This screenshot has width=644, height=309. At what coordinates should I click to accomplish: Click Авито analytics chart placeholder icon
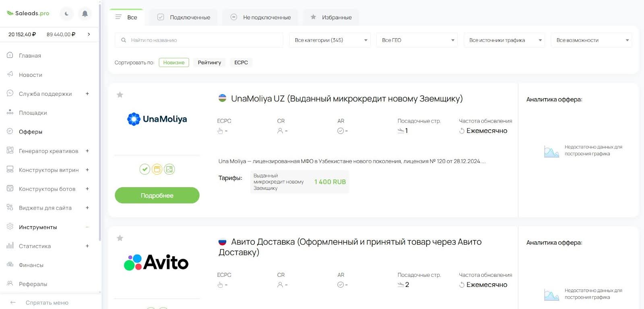click(551, 295)
